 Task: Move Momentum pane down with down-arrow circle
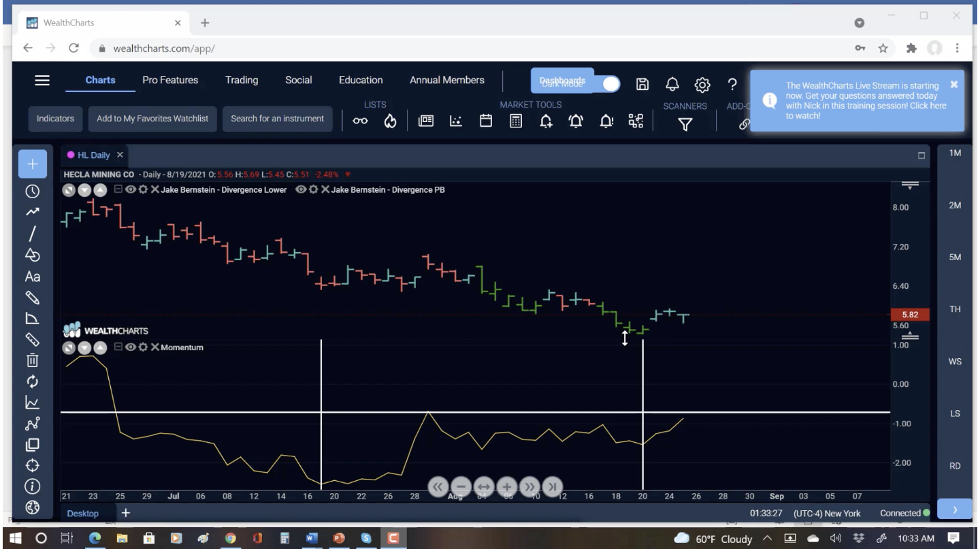tap(84, 347)
